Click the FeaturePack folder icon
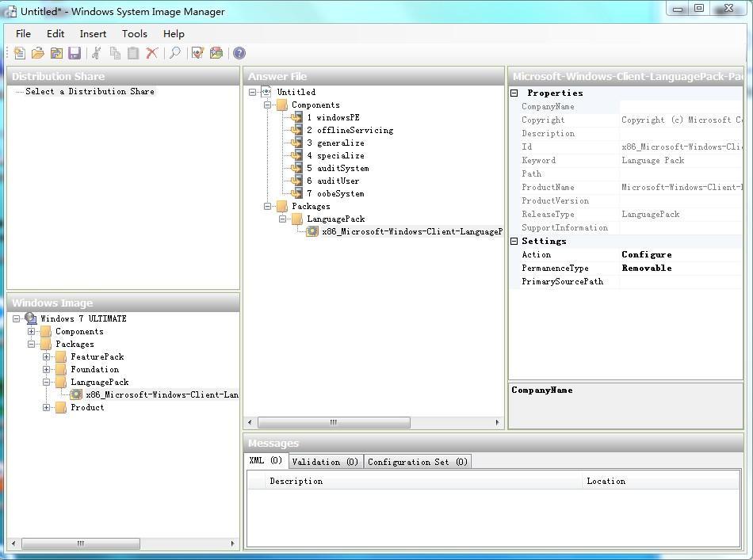 point(61,356)
